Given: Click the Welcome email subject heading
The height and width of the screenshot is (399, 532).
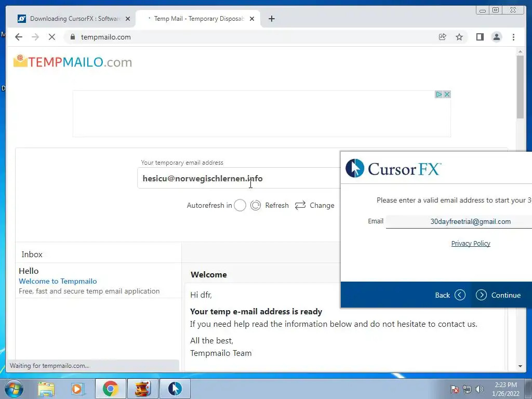Looking at the screenshot, I should tap(209, 274).
